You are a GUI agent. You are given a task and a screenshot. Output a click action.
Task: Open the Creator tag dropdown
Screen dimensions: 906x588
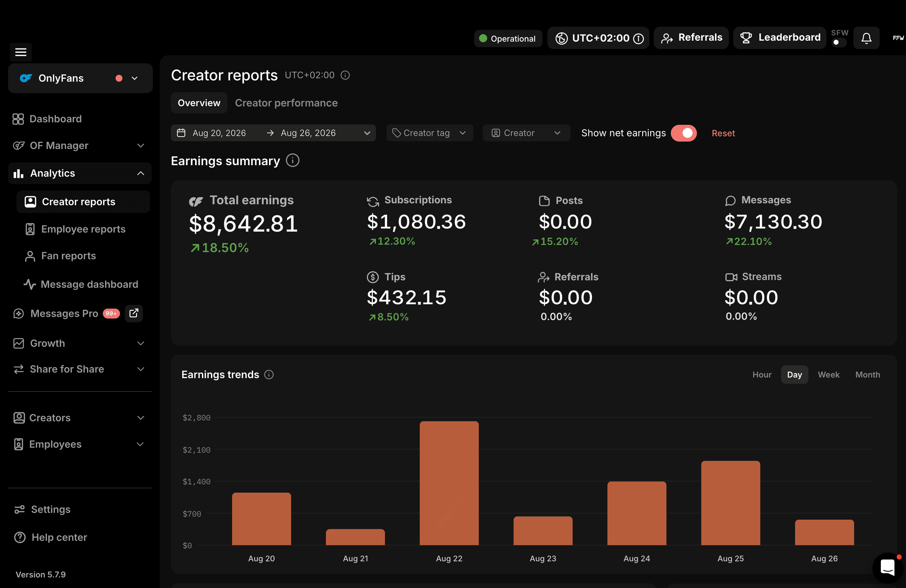tap(430, 133)
